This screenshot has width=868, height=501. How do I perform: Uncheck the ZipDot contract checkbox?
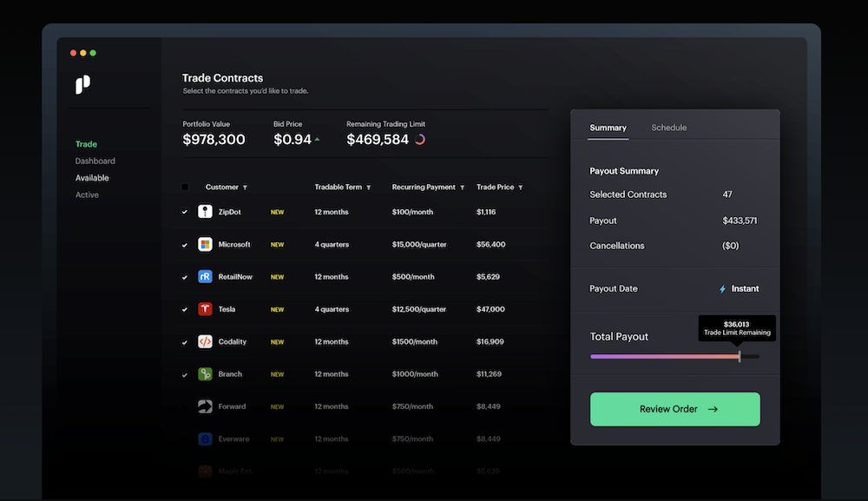pos(184,213)
